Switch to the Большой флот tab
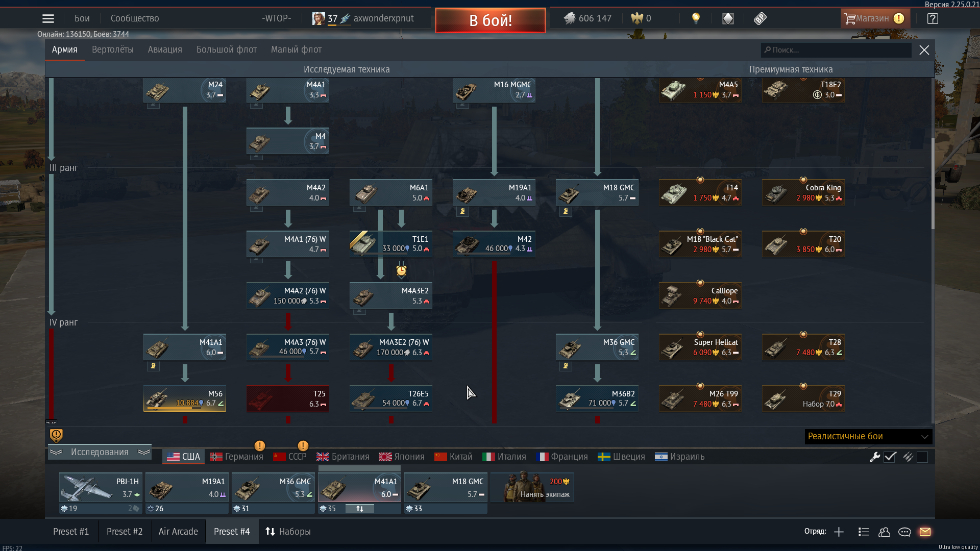This screenshot has height=551, width=980. click(227, 49)
